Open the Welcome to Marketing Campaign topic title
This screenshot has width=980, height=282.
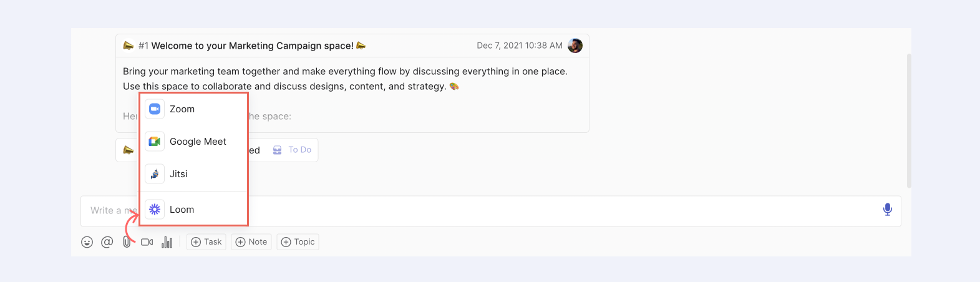pyautogui.click(x=252, y=46)
